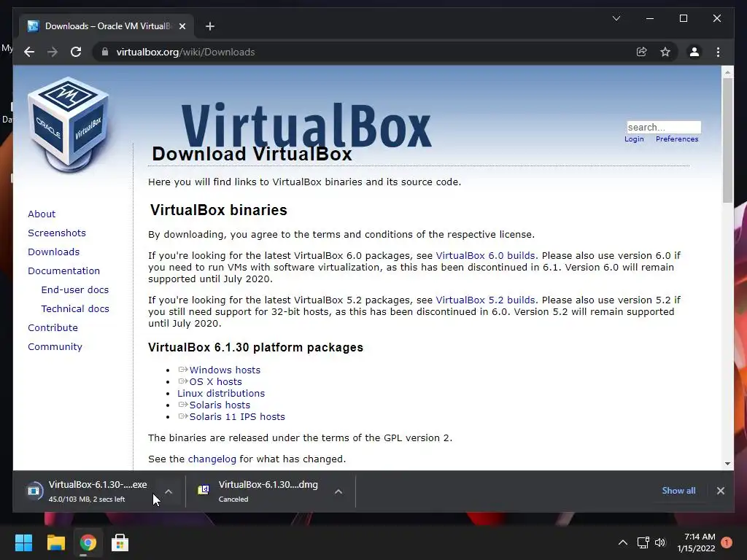Open Chrome's three-dot menu
The width and height of the screenshot is (747, 560).
(718, 52)
